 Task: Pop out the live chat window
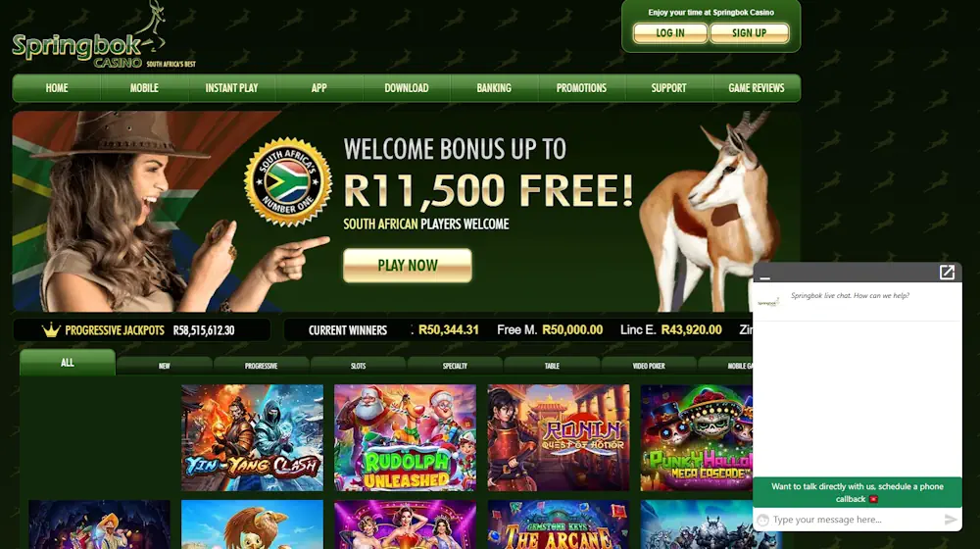(x=947, y=272)
